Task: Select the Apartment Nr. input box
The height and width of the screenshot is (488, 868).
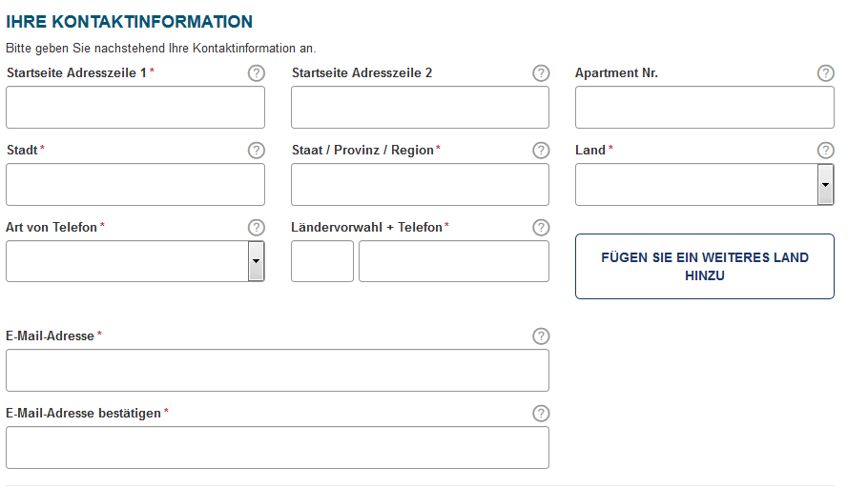Action: click(x=704, y=108)
